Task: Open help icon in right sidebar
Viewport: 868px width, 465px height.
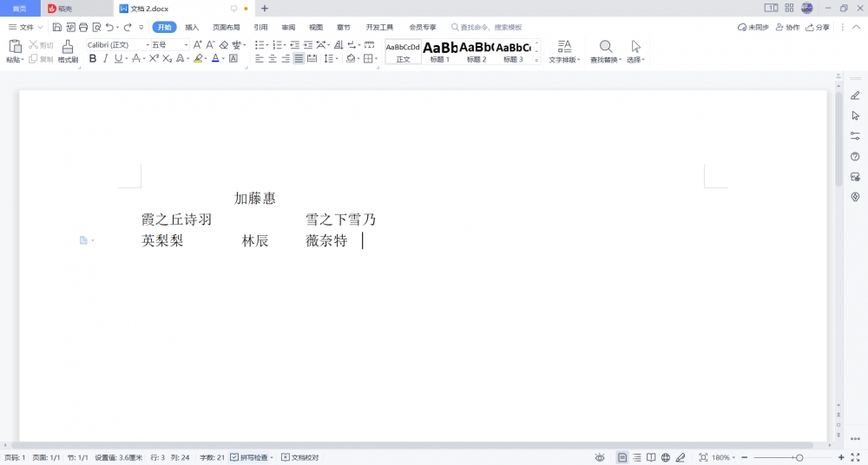Action: coord(855,157)
